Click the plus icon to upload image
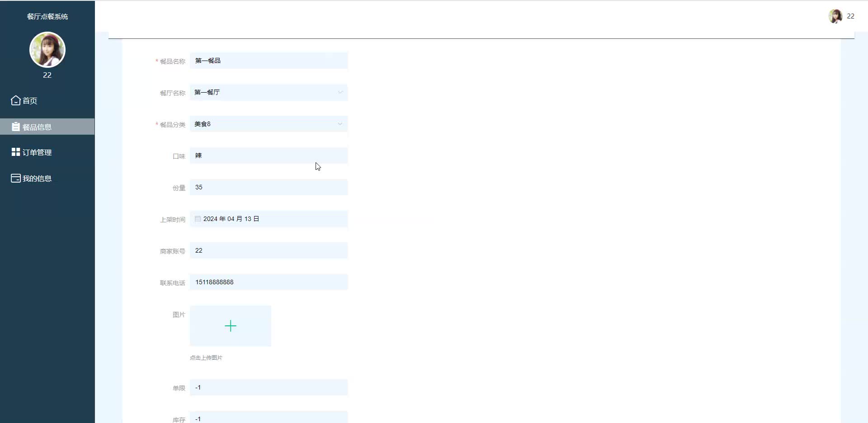 pyautogui.click(x=231, y=326)
